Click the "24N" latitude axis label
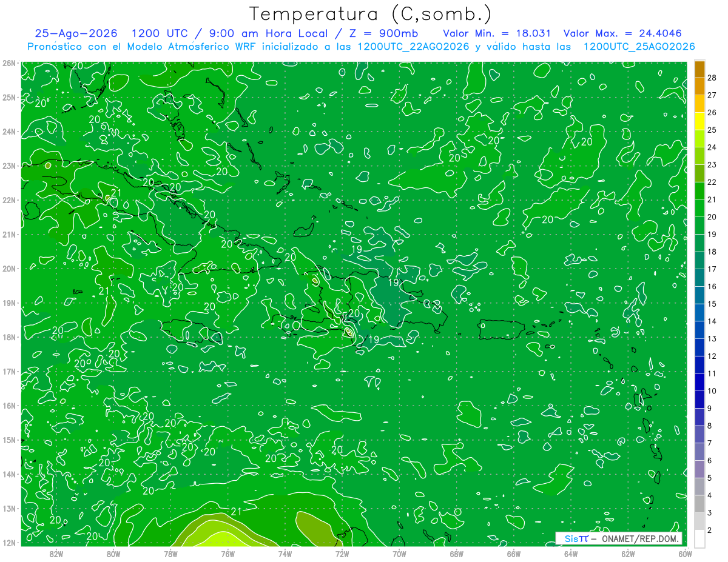 coord(8,132)
